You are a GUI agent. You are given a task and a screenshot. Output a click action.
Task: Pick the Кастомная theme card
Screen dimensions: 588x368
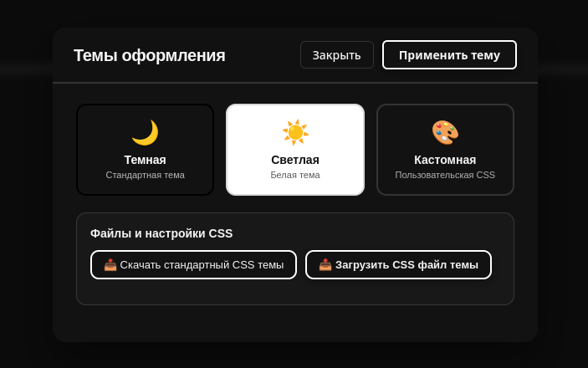tap(445, 150)
